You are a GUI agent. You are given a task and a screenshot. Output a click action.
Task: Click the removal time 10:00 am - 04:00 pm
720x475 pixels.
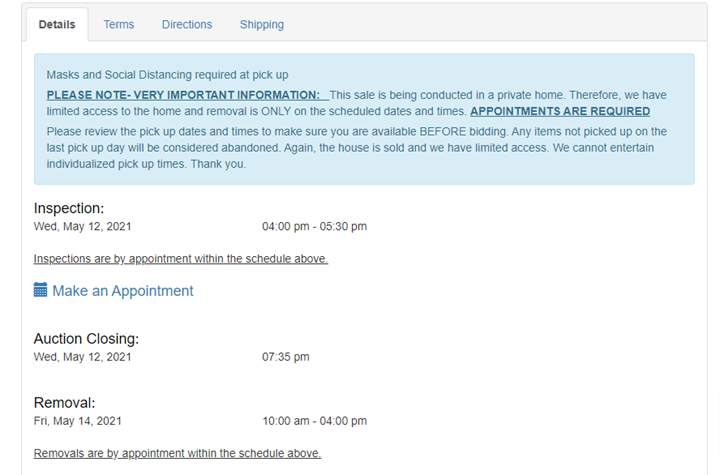pyautogui.click(x=314, y=421)
